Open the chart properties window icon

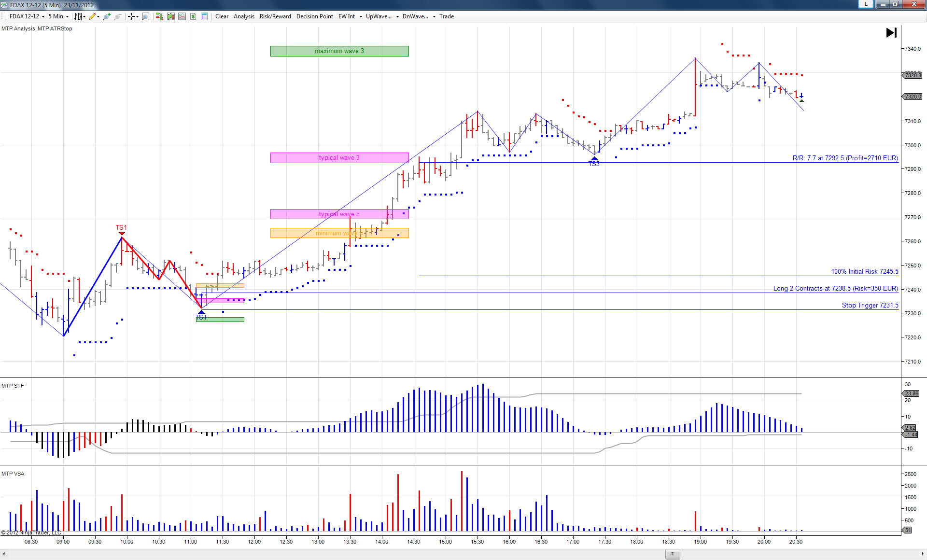pyautogui.click(x=204, y=16)
